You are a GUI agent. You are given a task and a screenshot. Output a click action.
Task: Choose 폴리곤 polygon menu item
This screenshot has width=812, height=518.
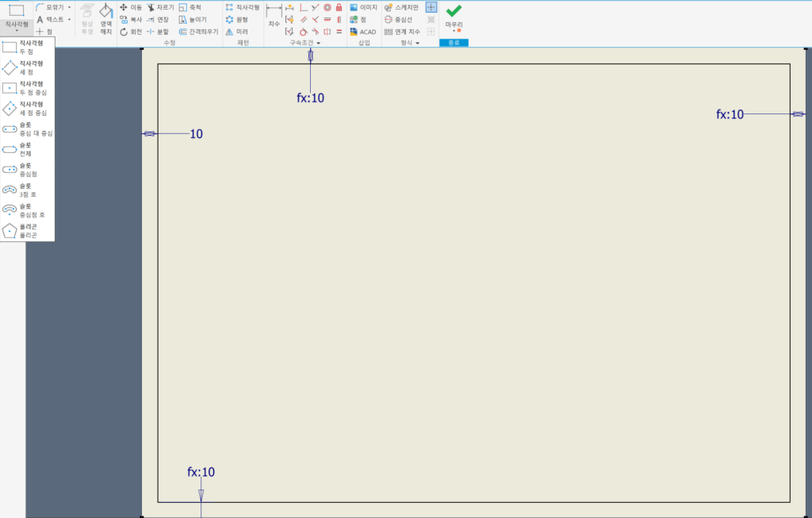(28, 231)
